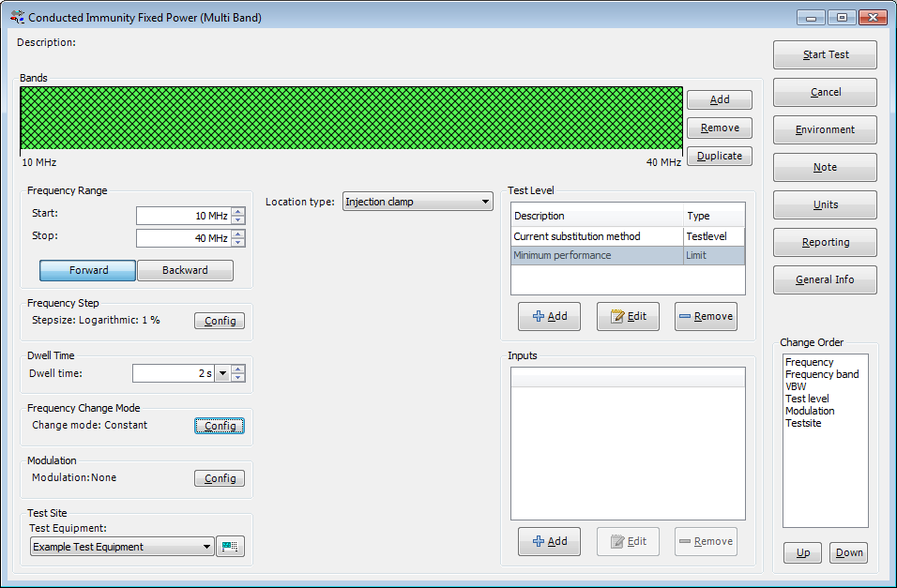Increase Stop frequency with up arrow
Image resolution: width=897 pixels, height=588 pixels.
coord(238,234)
